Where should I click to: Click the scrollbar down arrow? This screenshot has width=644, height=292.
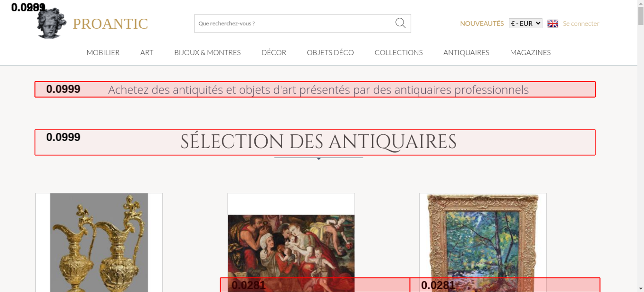640,288
